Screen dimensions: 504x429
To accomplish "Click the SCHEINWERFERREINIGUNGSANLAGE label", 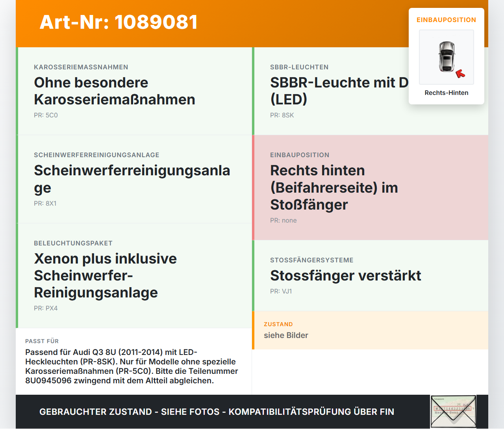I will tap(96, 155).
